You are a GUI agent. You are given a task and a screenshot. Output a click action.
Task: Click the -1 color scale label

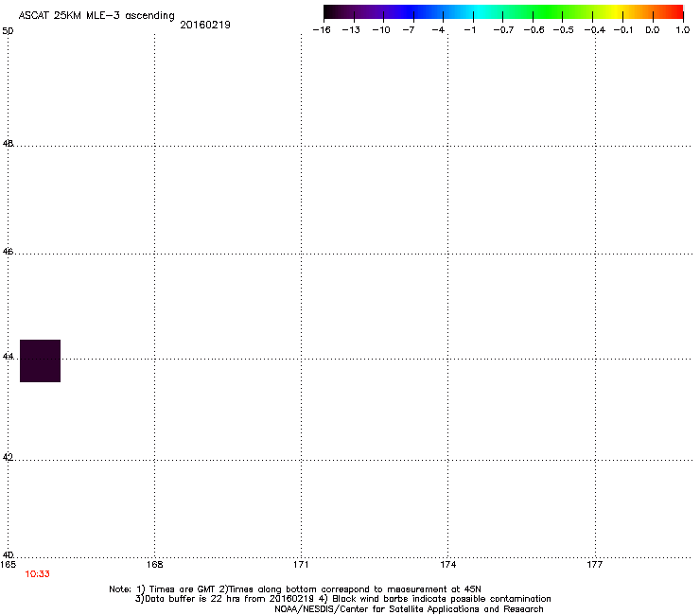click(x=469, y=30)
